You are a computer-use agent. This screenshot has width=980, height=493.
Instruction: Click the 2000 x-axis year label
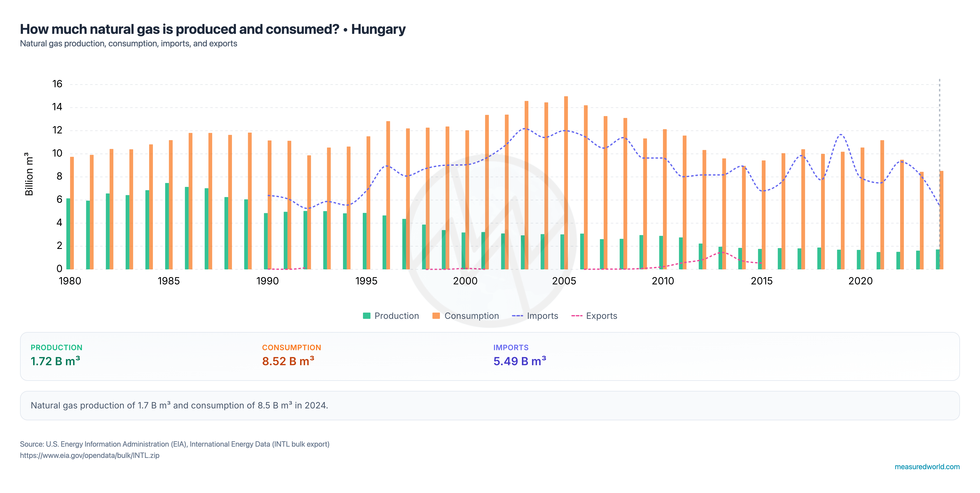465,281
